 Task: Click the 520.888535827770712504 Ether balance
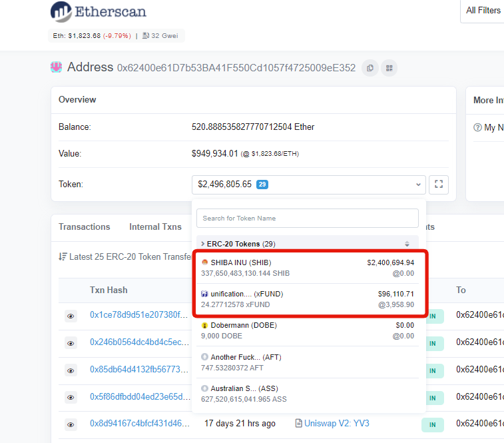click(253, 127)
